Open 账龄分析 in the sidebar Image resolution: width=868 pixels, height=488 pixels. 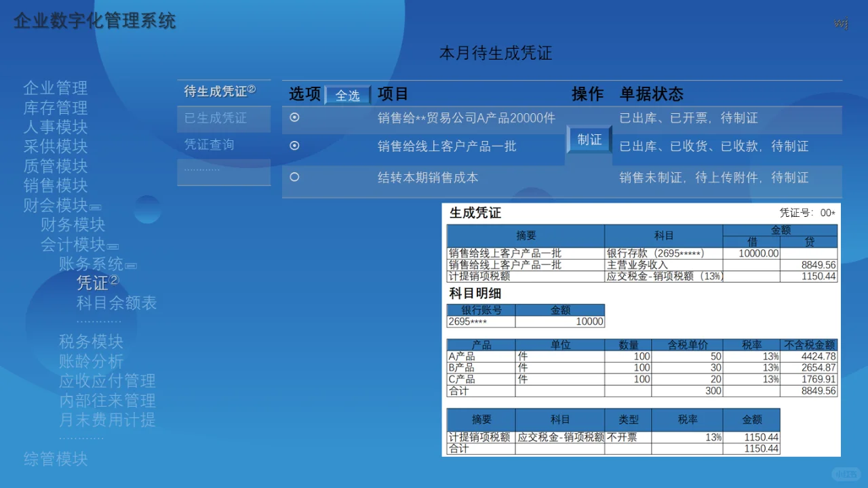91,361
